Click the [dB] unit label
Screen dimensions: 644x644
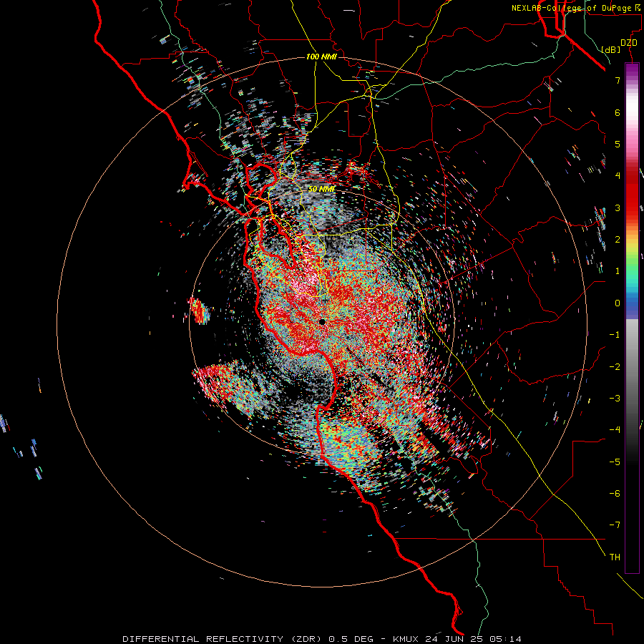pos(610,49)
